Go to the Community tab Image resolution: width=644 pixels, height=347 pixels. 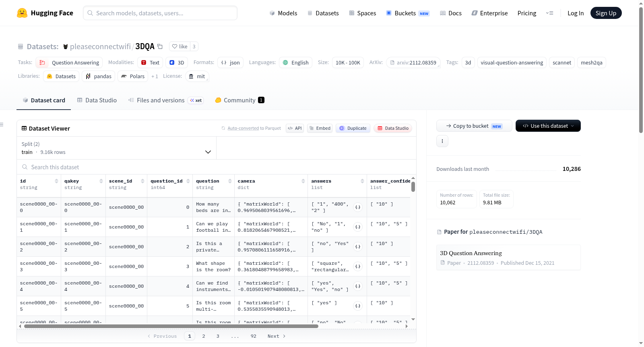240,100
